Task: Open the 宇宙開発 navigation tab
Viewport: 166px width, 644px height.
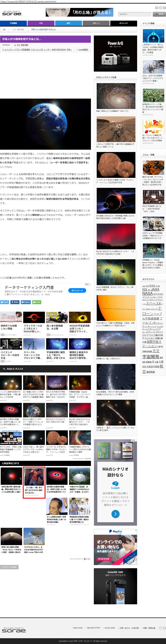Action: (x=13, y=23)
